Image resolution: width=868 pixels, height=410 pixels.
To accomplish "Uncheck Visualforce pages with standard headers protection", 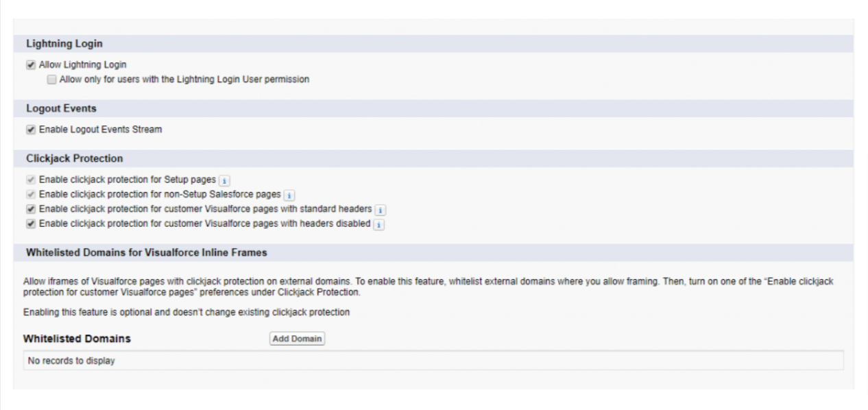I will (x=30, y=209).
